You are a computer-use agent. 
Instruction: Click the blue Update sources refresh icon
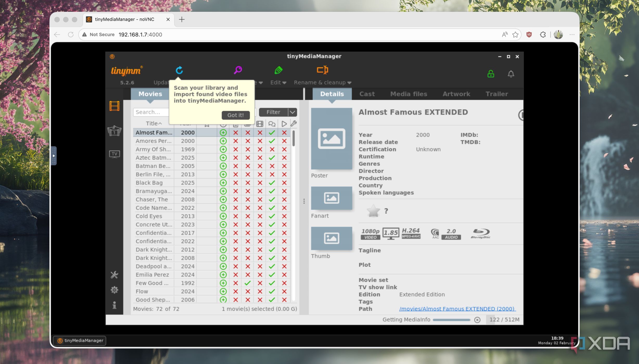coord(179,70)
